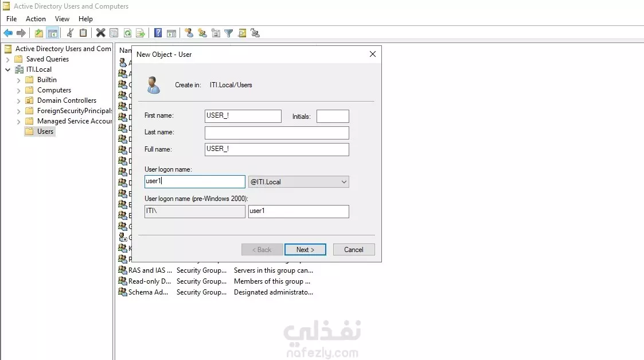Viewport: 644px width, 360px height.
Task: Open Help with question mark icon
Action: (158, 33)
